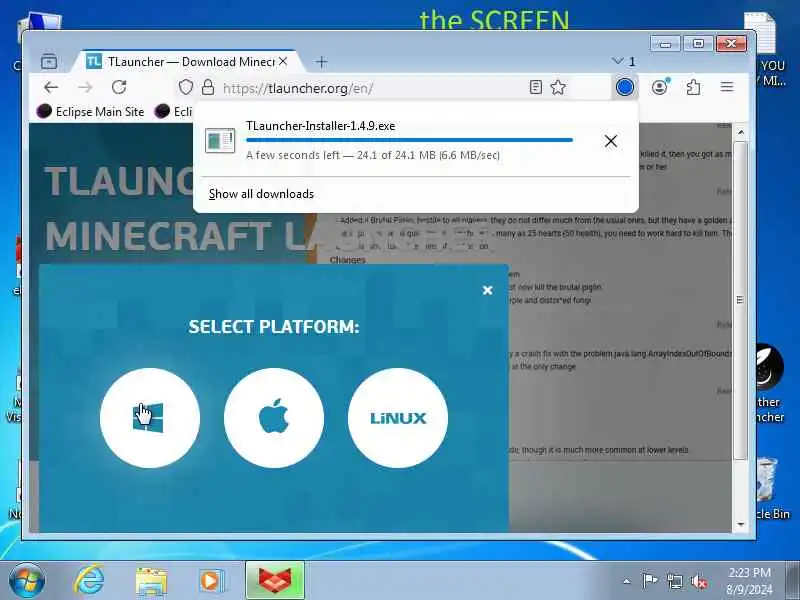Open the tracking protection shield icon
The image size is (800, 600).
(x=186, y=87)
